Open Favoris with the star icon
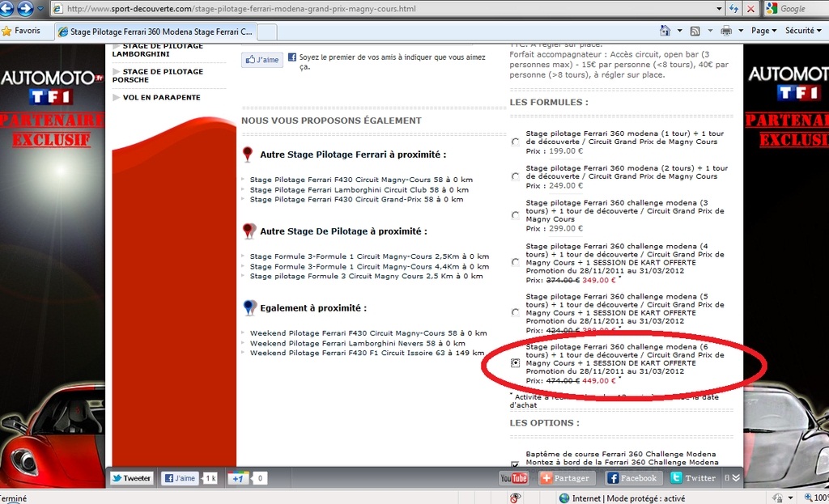This screenshot has width=829, height=504. pyautogui.click(x=21, y=31)
